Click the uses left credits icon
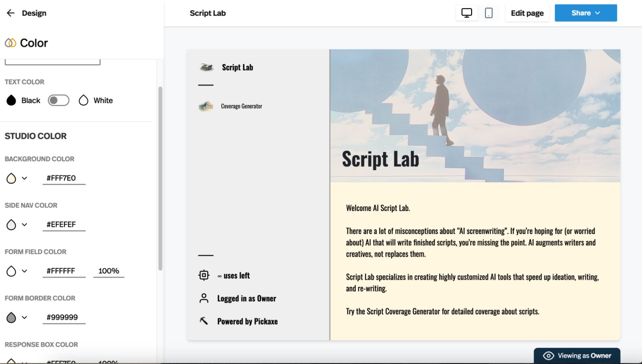642x364 pixels. 204,275
